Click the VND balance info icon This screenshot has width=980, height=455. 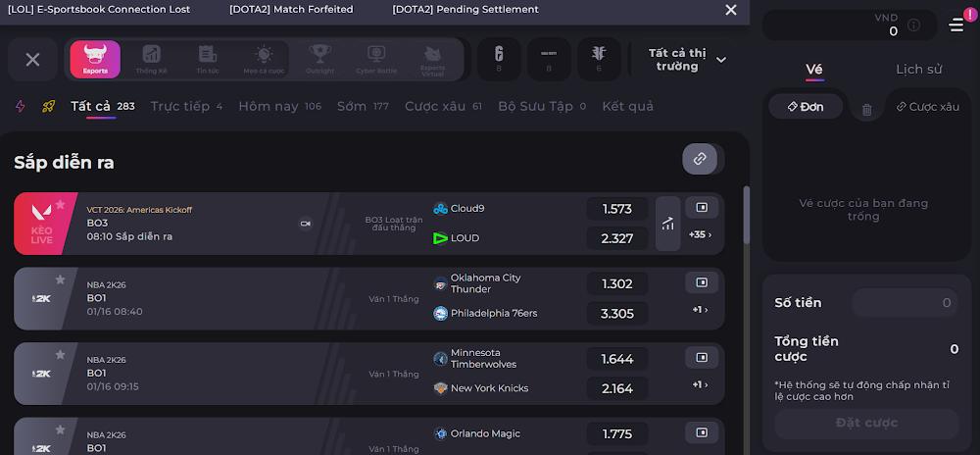tap(913, 25)
